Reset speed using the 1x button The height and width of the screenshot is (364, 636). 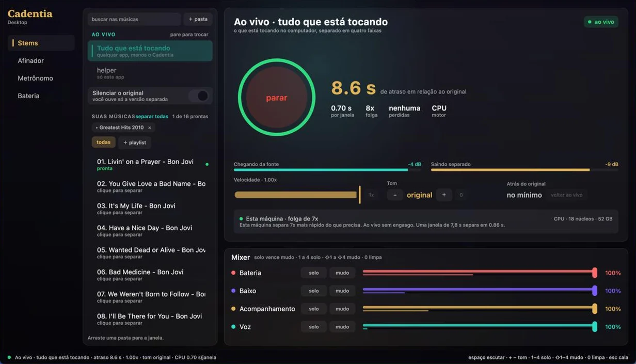point(371,195)
